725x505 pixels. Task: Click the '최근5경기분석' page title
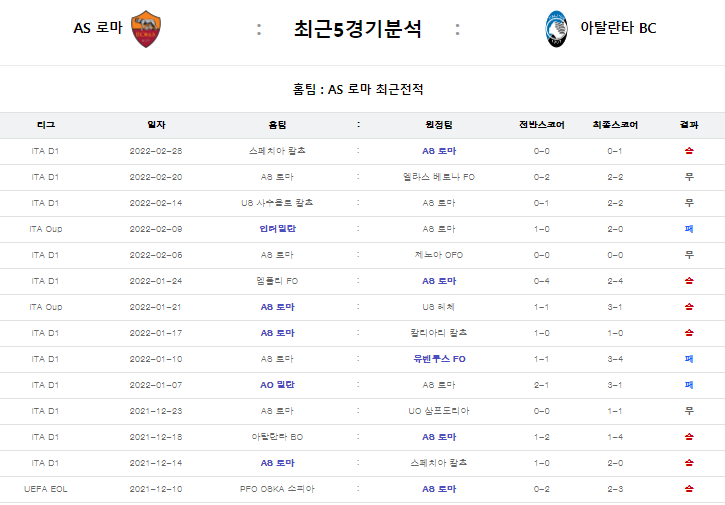pyautogui.click(x=357, y=29)
